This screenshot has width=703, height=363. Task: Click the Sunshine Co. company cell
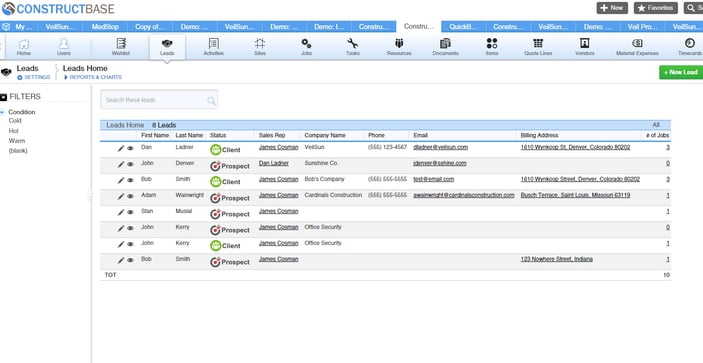321,163
